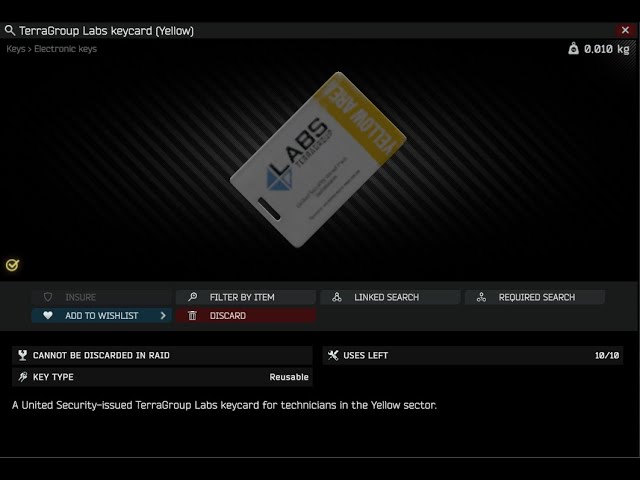The width and height of the screenshot is (640, 480).
Task: Click the Required Search nodes icon
Action: point(481,297)
